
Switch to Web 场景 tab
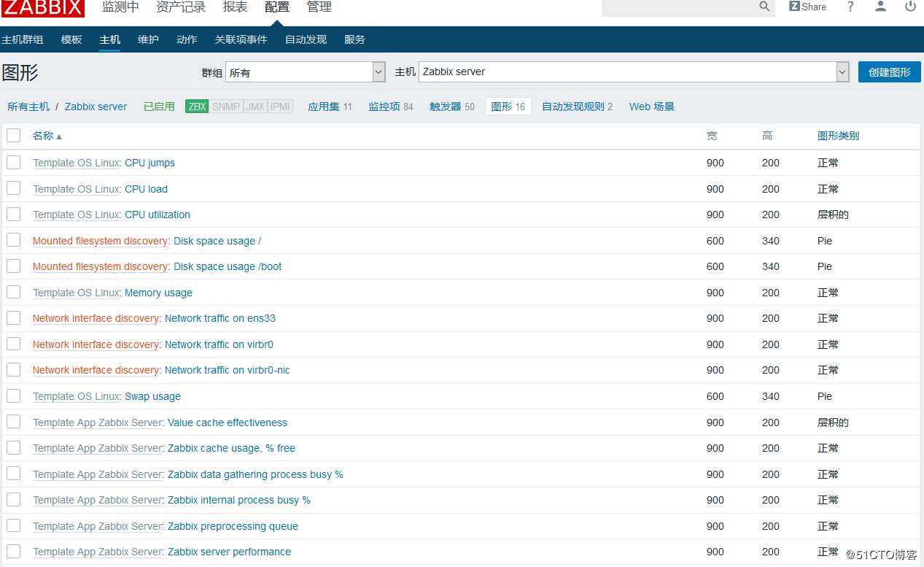652,107
